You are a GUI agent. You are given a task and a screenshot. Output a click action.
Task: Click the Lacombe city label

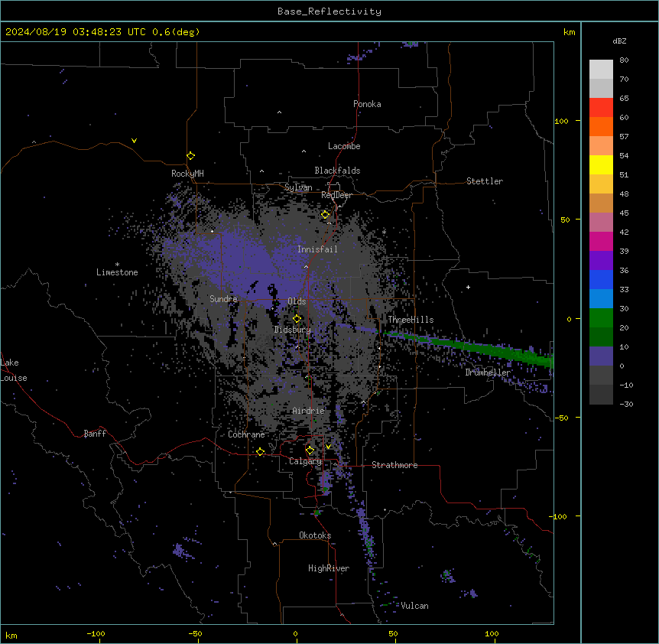tap(344, 146)
